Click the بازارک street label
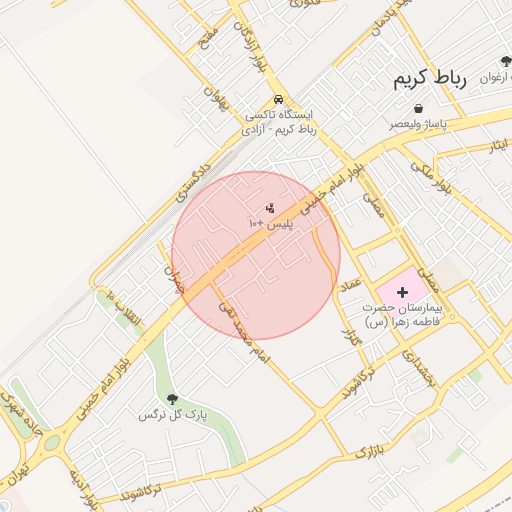The height and width of the screenshot is (512, 512). [x=369, y=452]
